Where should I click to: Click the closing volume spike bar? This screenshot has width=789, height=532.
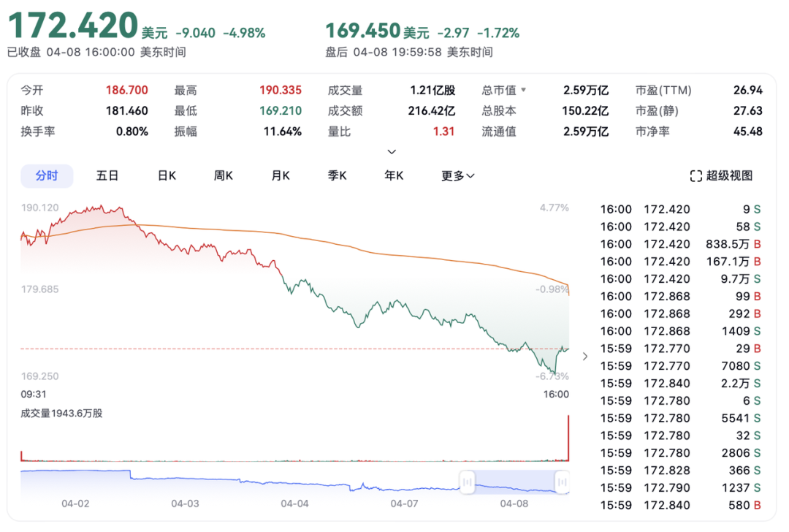click(x=568, y=438)
